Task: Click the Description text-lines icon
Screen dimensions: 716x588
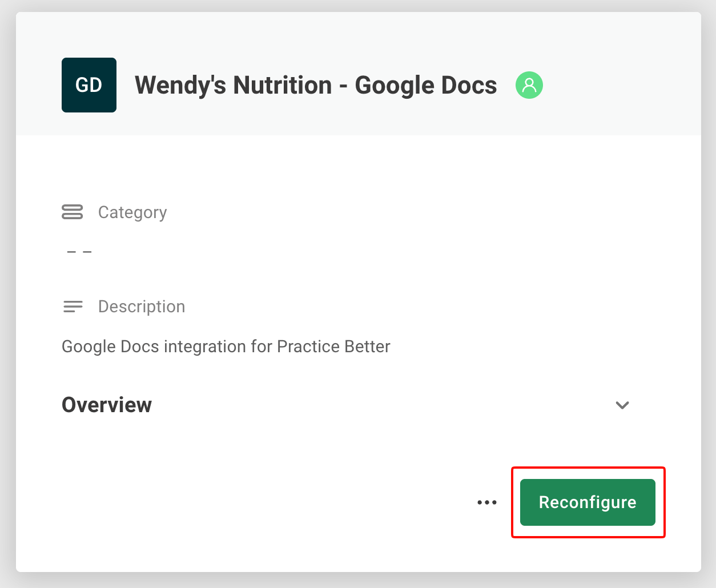Action: (x=73, y=307)
